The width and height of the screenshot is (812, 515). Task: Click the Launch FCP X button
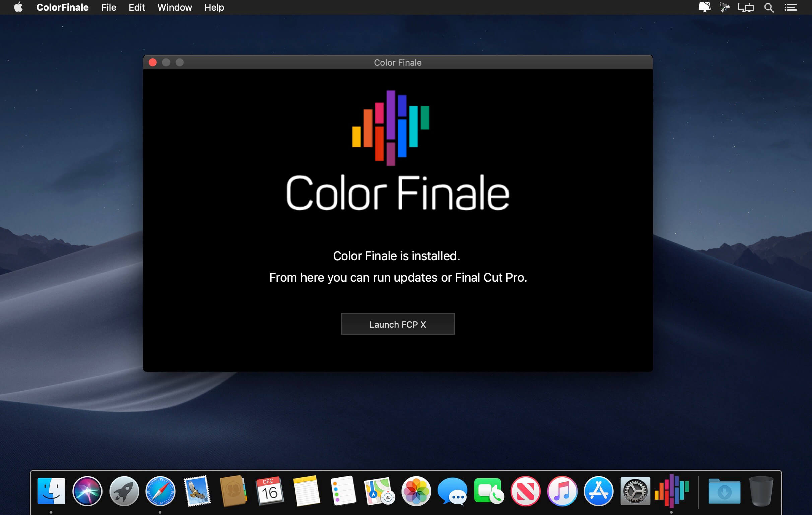click(x=398, y=324)
